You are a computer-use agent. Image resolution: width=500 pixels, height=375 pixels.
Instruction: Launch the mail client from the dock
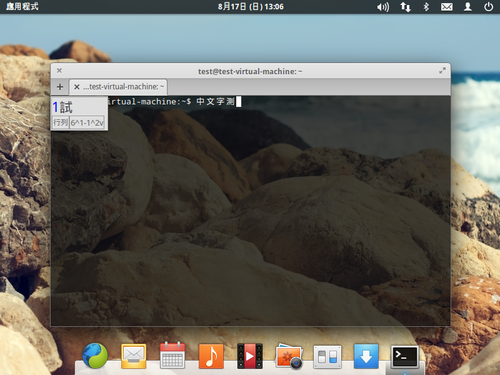click(134, 356)
